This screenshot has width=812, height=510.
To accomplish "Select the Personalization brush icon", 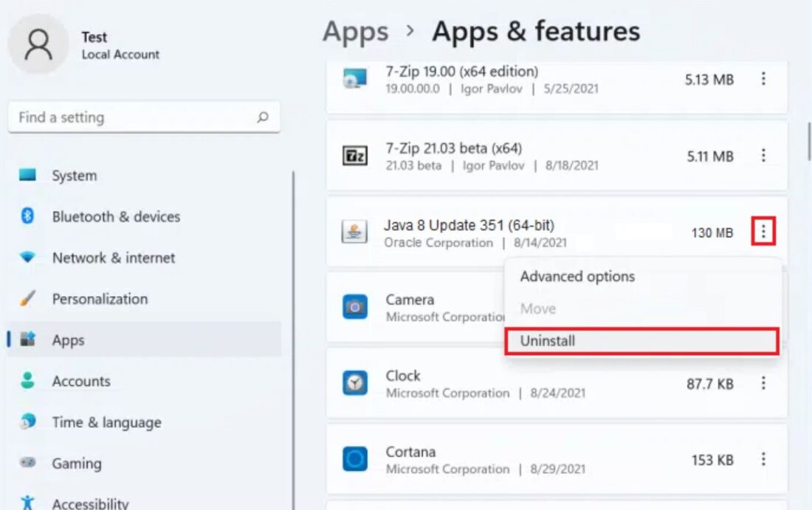I will [x=28, y=299].
